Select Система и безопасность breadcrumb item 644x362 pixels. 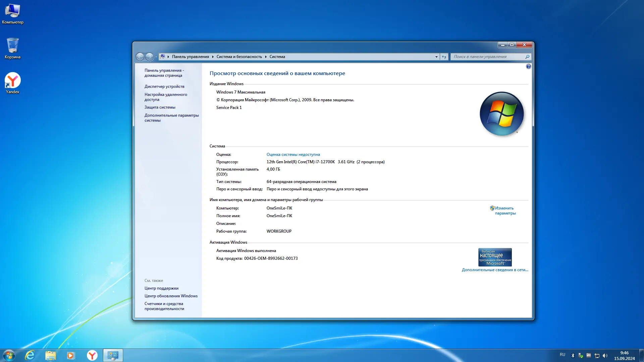coord(239,57)
